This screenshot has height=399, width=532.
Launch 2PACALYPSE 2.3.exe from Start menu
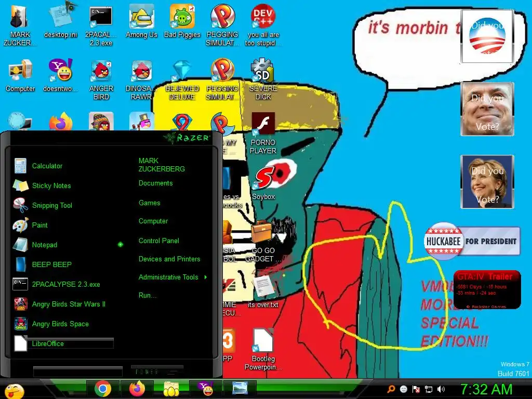[x=63, y=284]
